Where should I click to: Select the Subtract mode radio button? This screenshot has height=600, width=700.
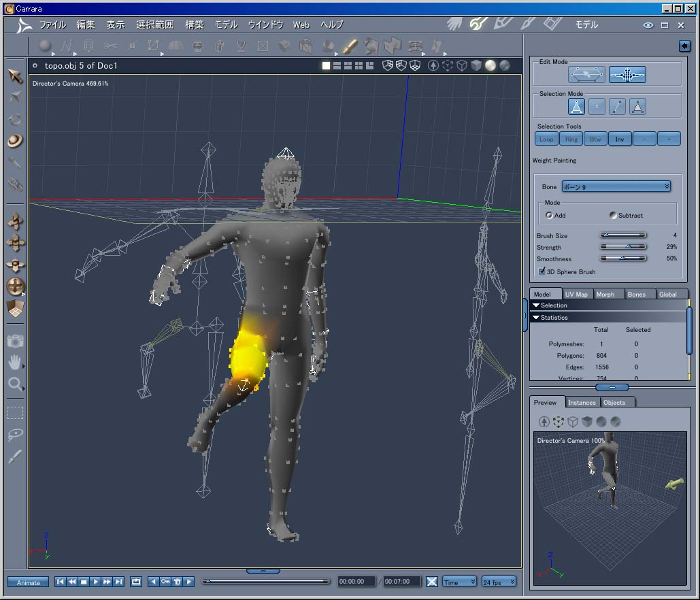coord(613,216)
